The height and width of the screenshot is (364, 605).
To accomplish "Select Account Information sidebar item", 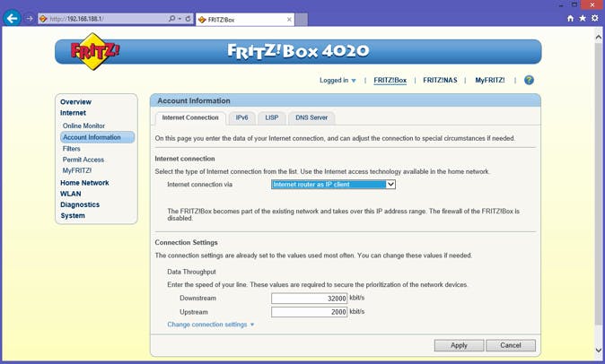I will click(x=97, y=137).
